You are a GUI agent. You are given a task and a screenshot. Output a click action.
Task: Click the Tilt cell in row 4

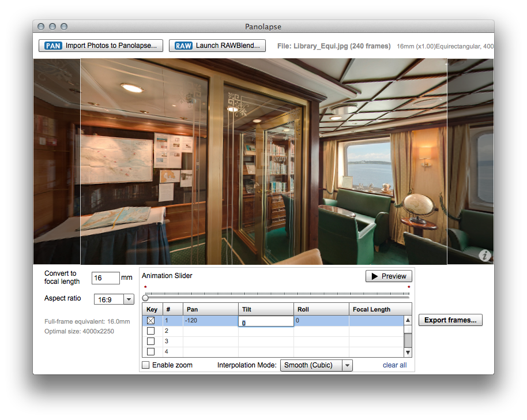point(266,352)
